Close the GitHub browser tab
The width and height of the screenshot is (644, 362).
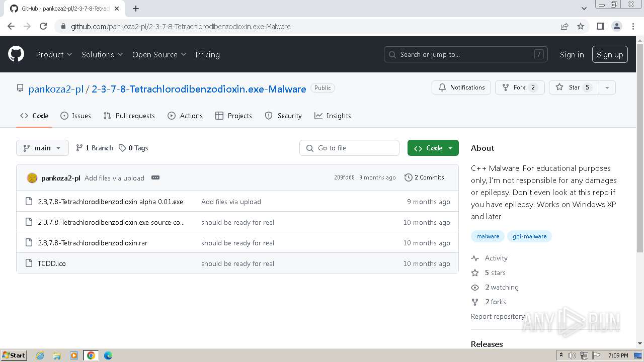click(117, 9)
